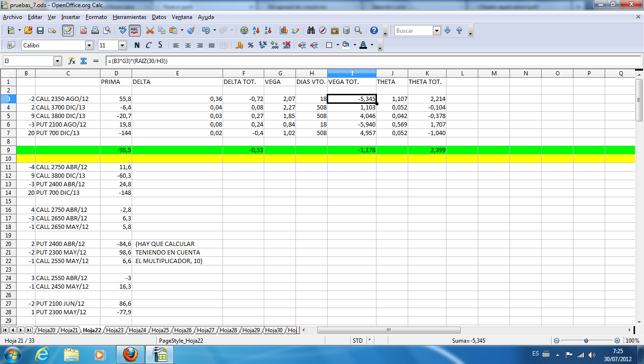Apply the Background Color paint bucket
644x364 pixels.
(345, 45)
